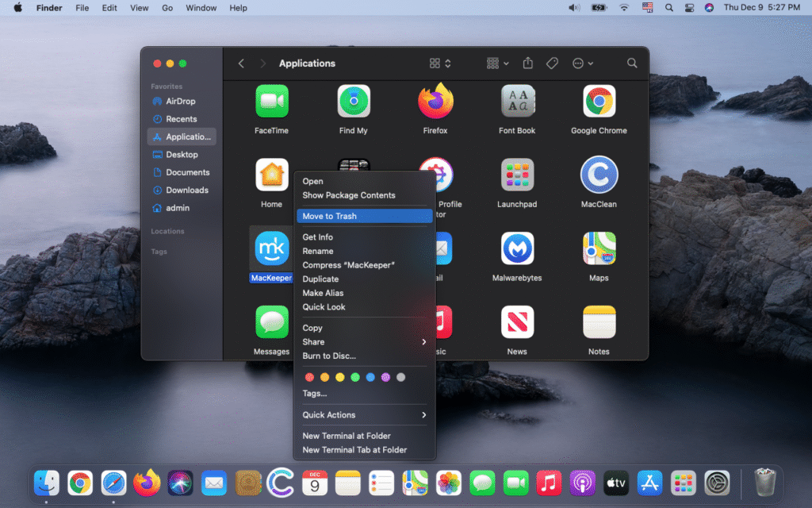Viewport: 812px width, 508px height.
Task: Expand the Quick Actions submenu
Action: [x=364, y=415]
